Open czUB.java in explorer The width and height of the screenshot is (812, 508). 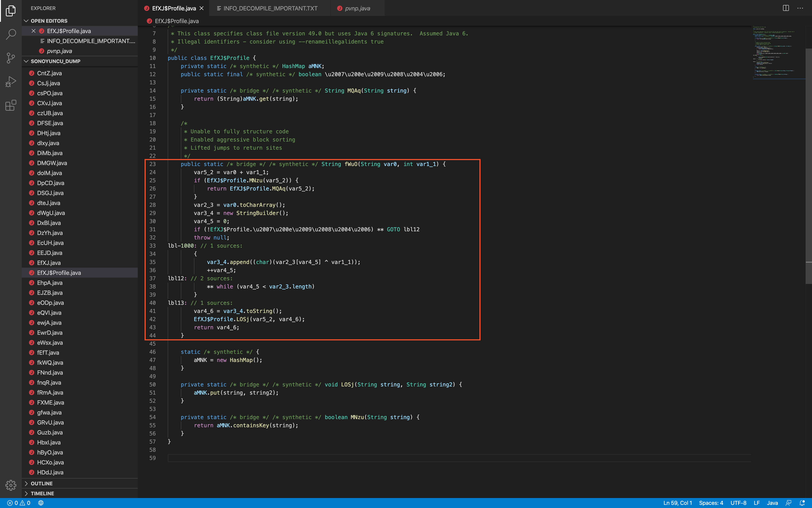pyautogui.click(x=80, y=113)
